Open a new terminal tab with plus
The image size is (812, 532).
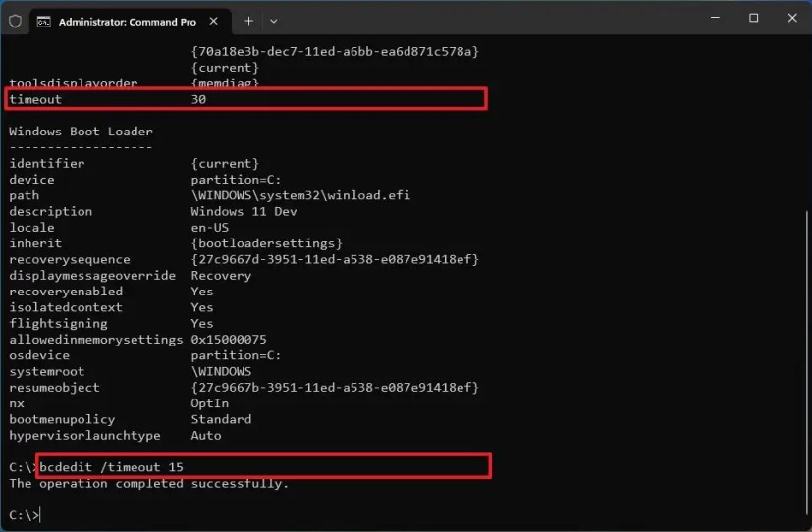[x=248, y=21]
